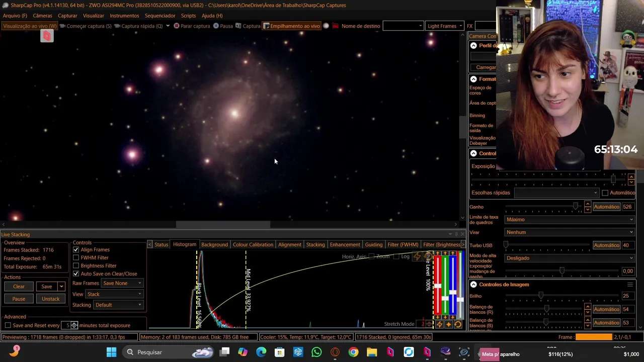Screen dimensions: 644x362
Task: Click the blue channel up arrow
Action: coord(453,253)
